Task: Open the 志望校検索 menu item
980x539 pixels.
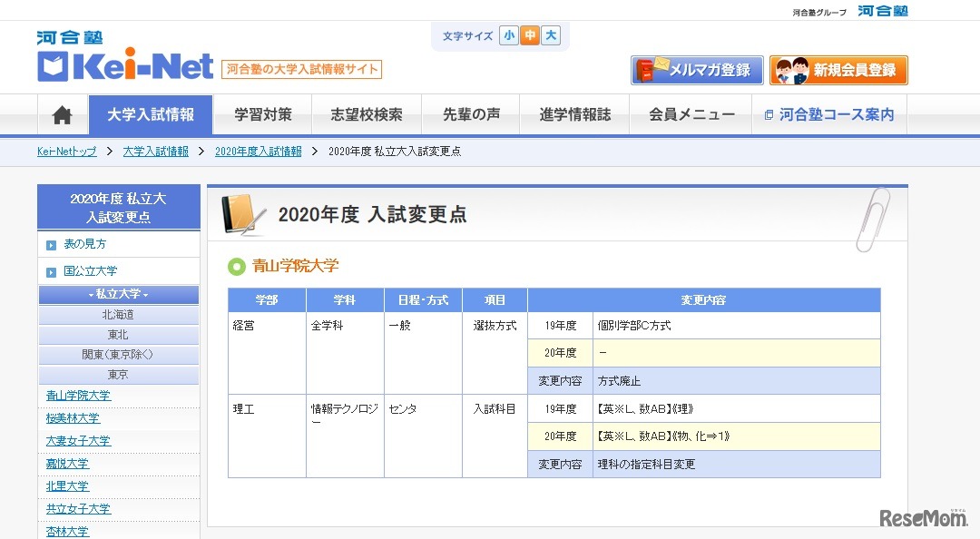Action: pos(367,114)
